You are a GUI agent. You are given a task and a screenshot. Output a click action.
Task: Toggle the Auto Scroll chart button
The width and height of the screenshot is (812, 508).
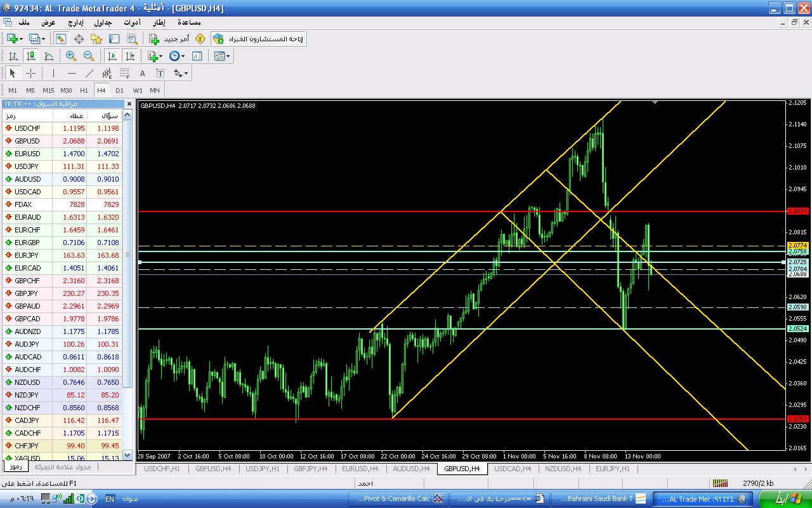point(112,57)
